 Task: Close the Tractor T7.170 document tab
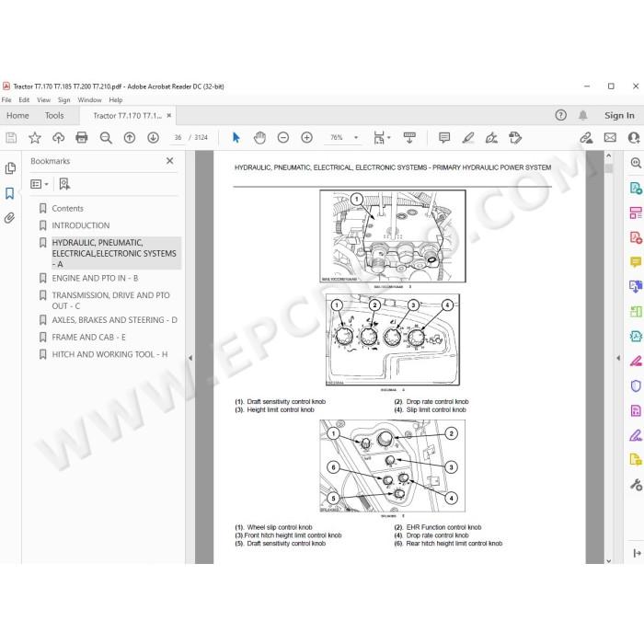click(x=168, y=116)
